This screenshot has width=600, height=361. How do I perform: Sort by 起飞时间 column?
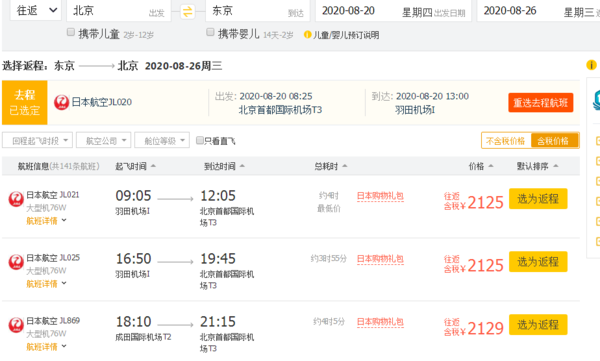(x=135, y=166)
